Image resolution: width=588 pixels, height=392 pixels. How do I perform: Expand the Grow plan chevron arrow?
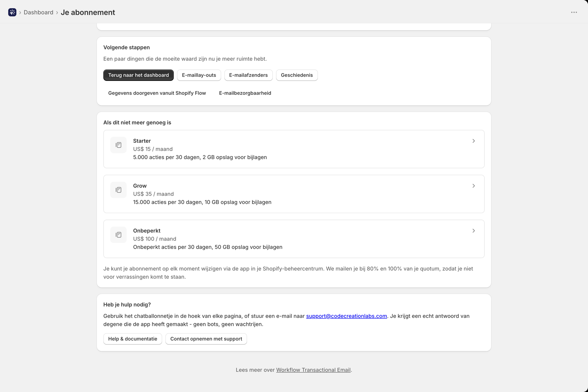473,186
